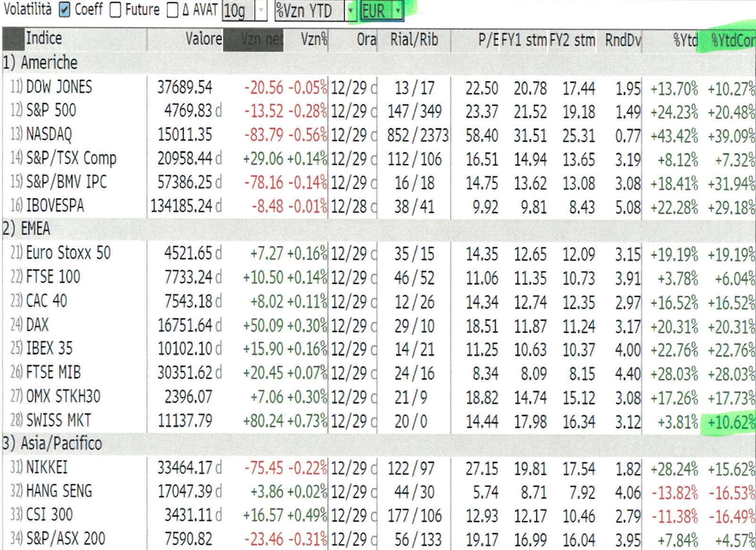Click the RndDv column header
756x550 pixels.
pyautogui.click(x=623, y=41)
